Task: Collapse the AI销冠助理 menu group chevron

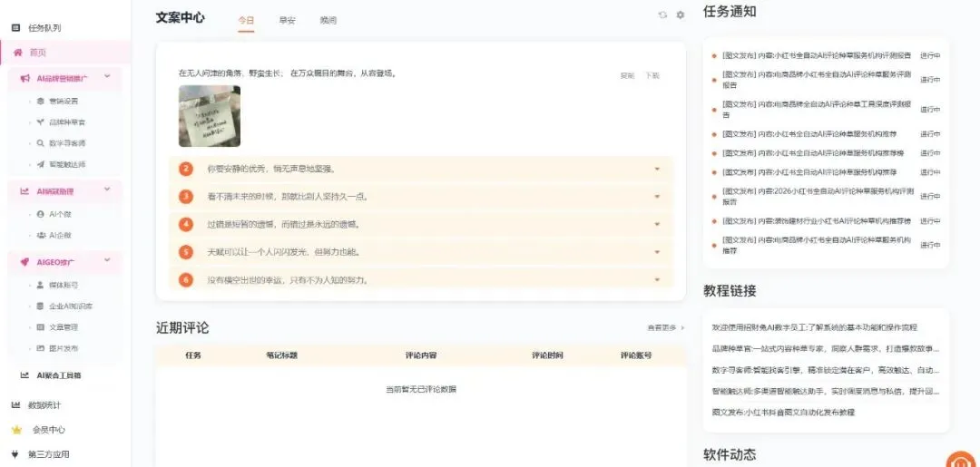Action: [107, 190]
